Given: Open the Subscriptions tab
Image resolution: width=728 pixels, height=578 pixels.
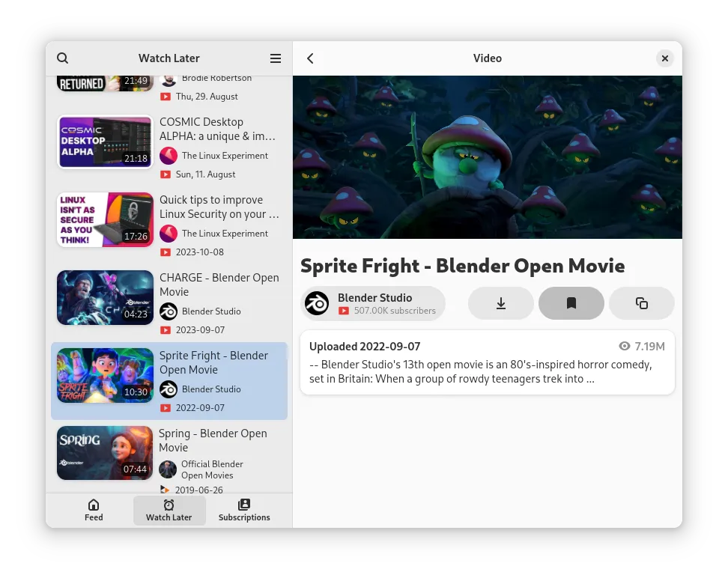Looking at the screenshot, I should click(244, 510).
